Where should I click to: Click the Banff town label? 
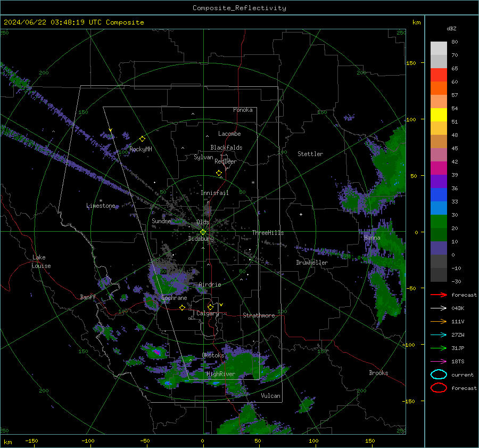(88, 297)
